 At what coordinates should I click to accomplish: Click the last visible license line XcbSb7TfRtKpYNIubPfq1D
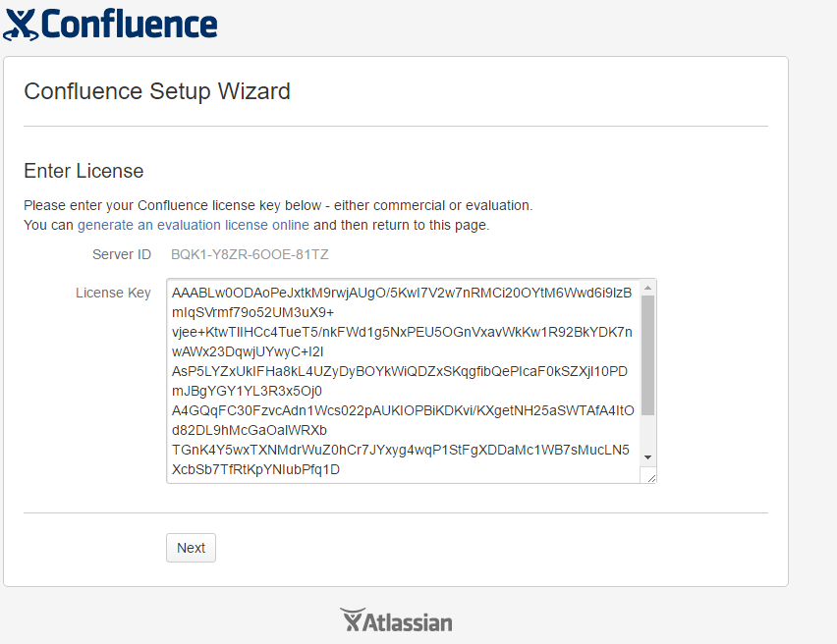[255, 469]
